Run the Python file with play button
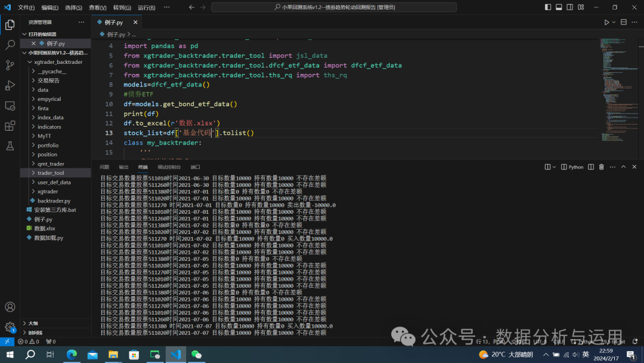 tap(606, 22)
